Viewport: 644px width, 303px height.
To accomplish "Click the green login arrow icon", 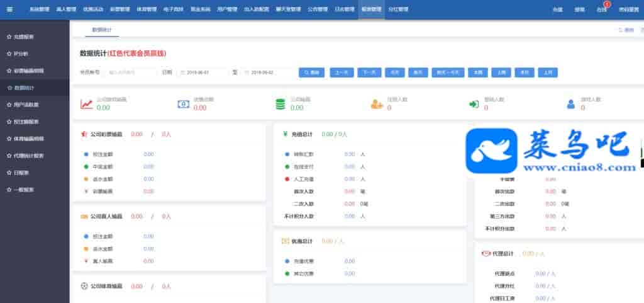I will pyautogui.click(x=474, y=104).
